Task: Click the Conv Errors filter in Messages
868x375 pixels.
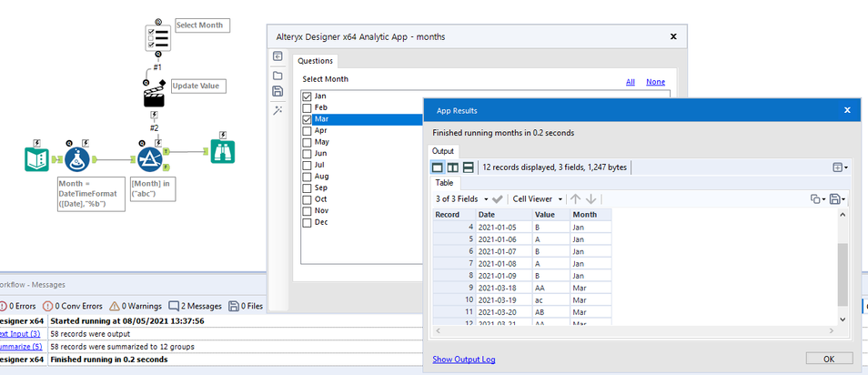Action: (73, 306)
